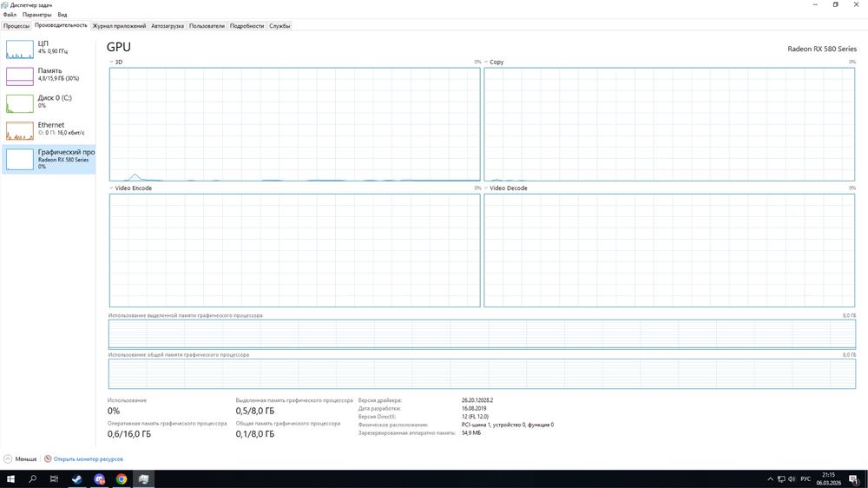The height and width of the screenshot is (488, 868).
Task: Switch to the Автозагрузка tab
Action: click(168, 25)
